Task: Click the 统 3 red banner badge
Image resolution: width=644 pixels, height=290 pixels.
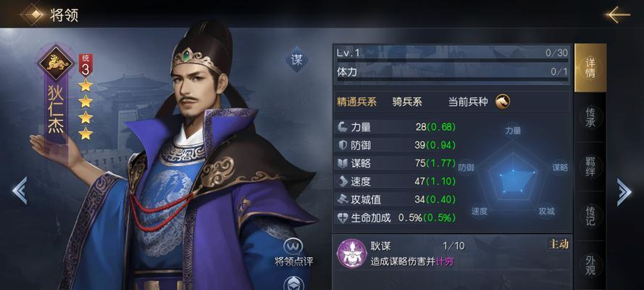Action: [85, 65]
